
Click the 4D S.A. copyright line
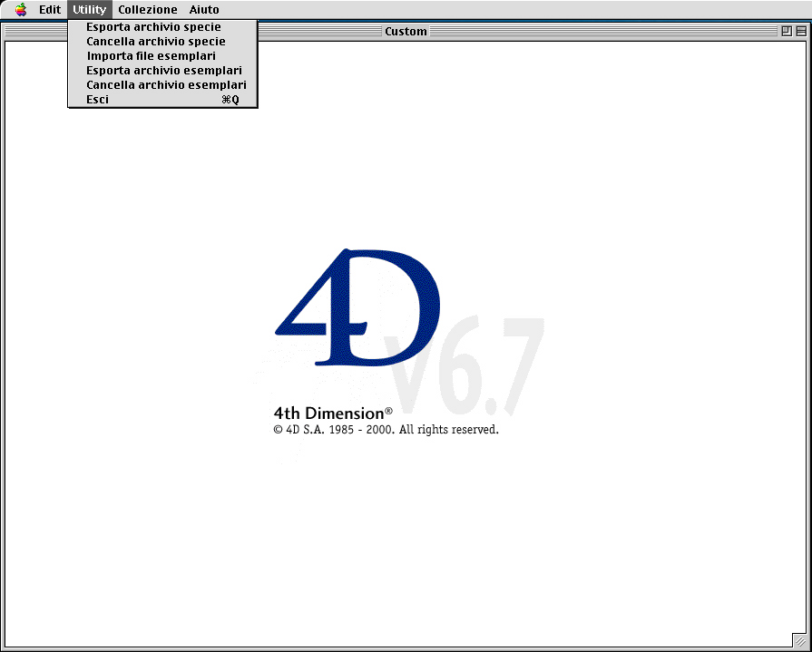pos(386,430)
